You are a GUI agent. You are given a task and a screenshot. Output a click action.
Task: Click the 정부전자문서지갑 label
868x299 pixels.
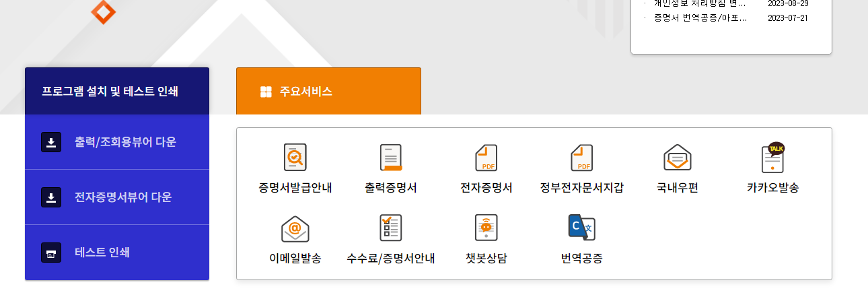click(582, 188)
